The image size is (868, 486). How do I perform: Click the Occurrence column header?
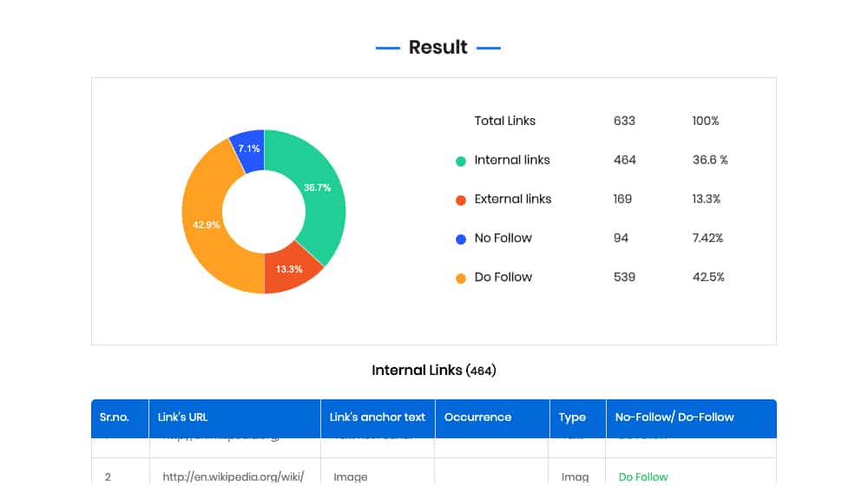(477, 417)
